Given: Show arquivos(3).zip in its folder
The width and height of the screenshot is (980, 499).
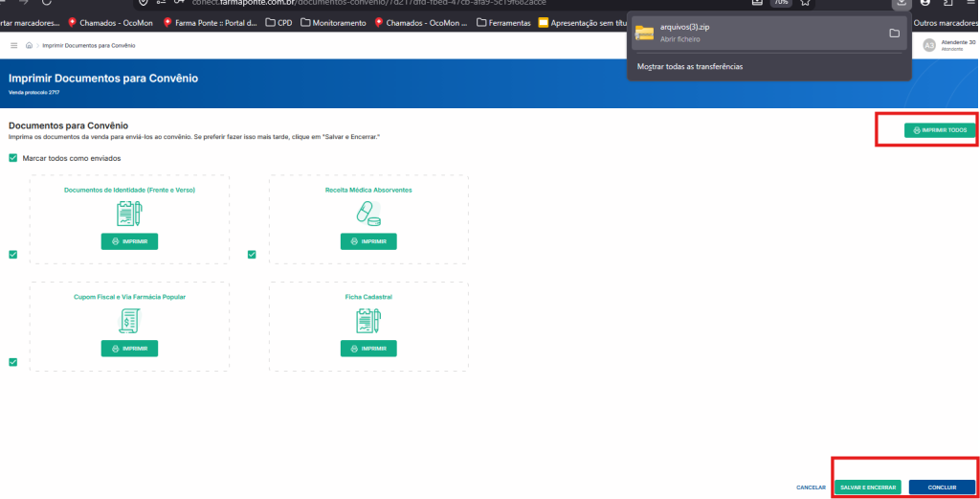Looking at the screenshot, I should pyautogui.click(x=895, y=34).
